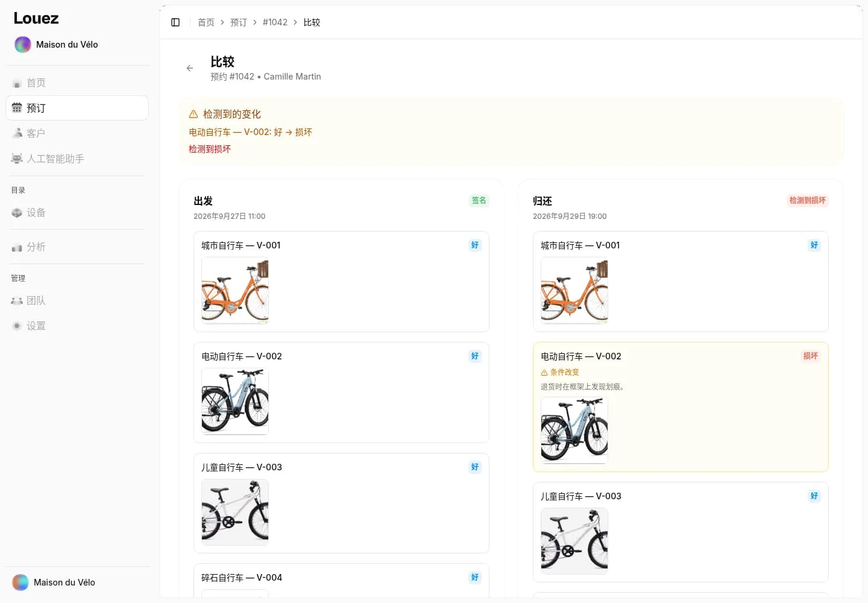Viewport: 868px width, 603px height.
Task: Click the back arrow next to 比较
Action: point(190,68)
